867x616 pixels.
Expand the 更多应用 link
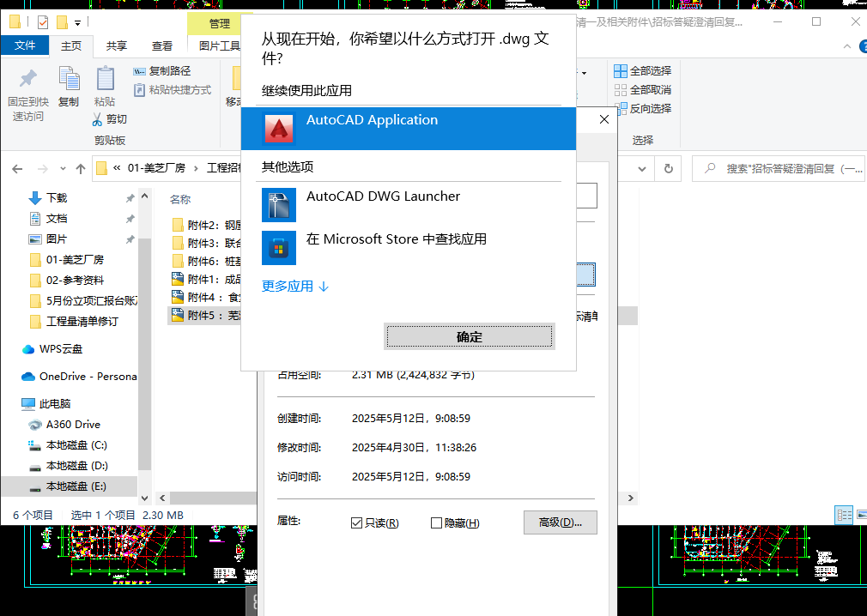(295, 287)
